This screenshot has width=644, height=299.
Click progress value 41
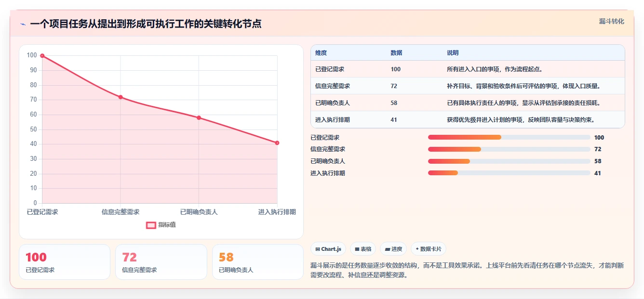[598, 173]
